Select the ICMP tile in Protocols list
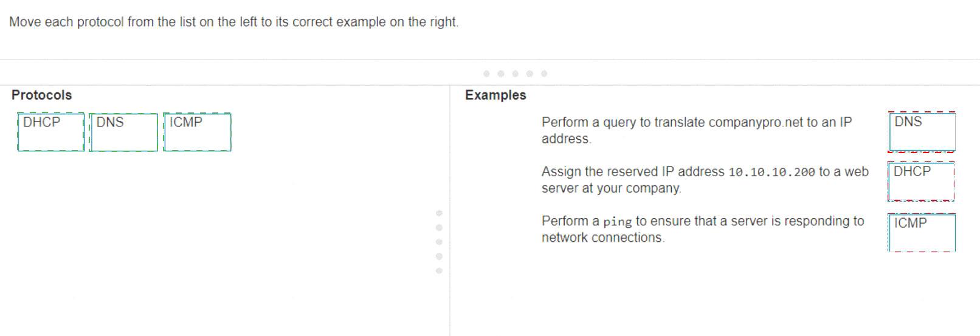980x336 pixels. [x=197, y=131]
